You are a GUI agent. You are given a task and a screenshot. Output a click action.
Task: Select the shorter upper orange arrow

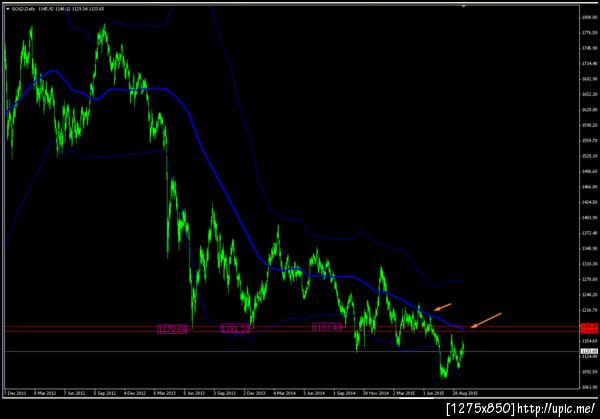(x=443, y=307)
